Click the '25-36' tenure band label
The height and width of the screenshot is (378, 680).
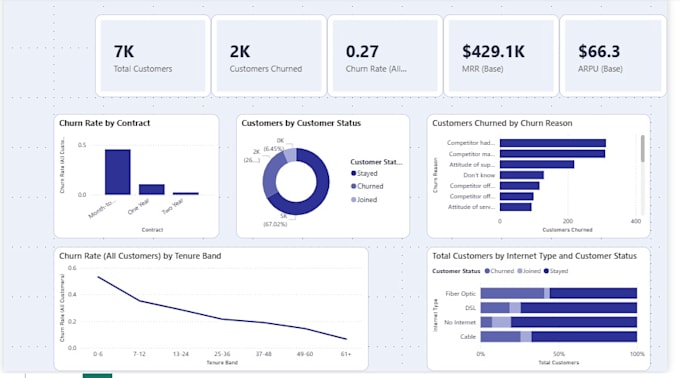pyautogui.click(x=222, y=354)
